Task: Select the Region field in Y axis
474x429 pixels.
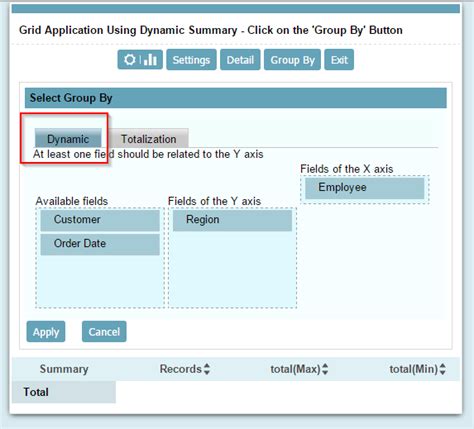Action: coord(232,220)
